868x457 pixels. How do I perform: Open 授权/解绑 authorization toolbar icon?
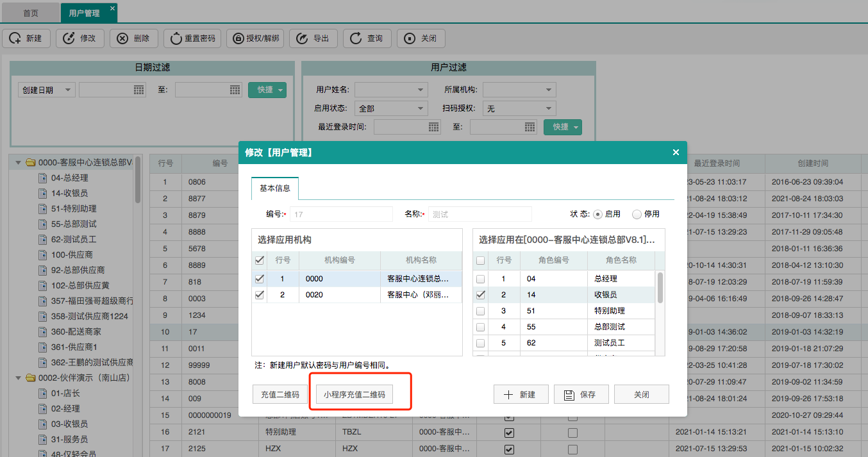[x=238, y=38]
